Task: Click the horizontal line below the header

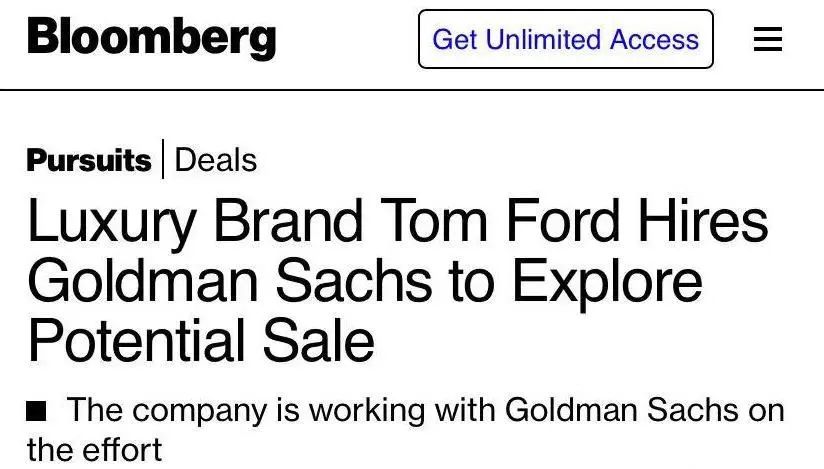Action: pyautogui.click(x=412, y=90)
